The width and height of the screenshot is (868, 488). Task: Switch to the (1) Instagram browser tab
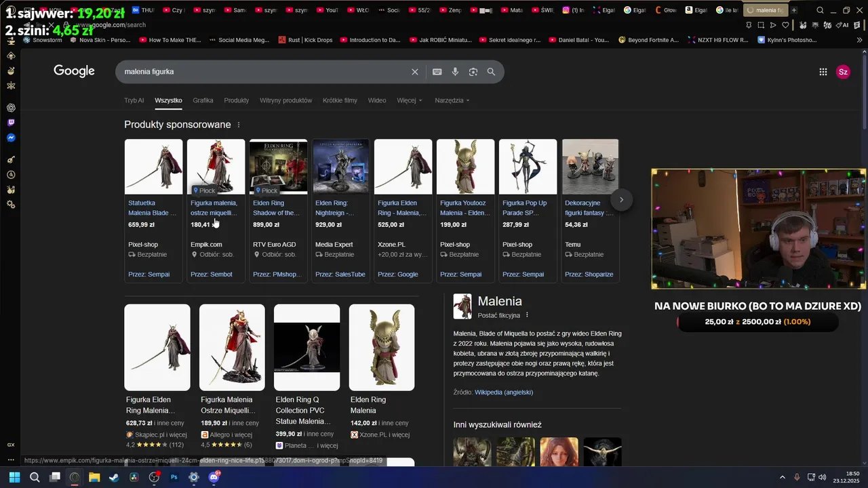click(574, 10)
